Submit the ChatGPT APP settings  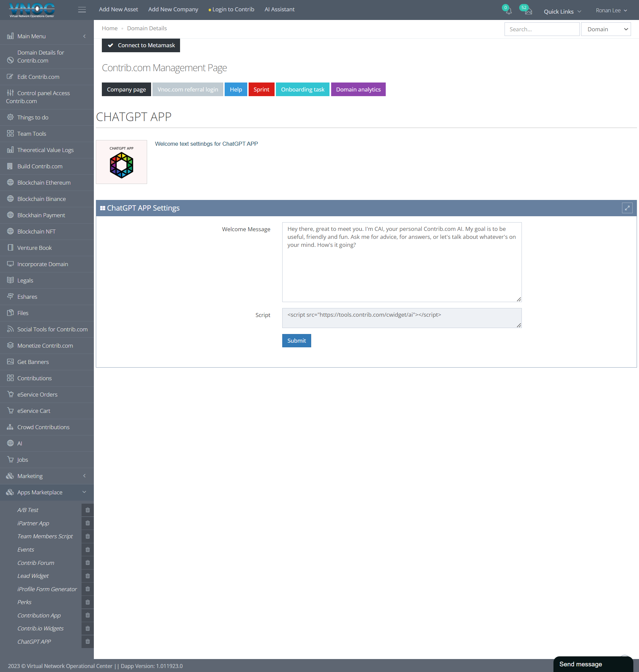coord(296,340)
